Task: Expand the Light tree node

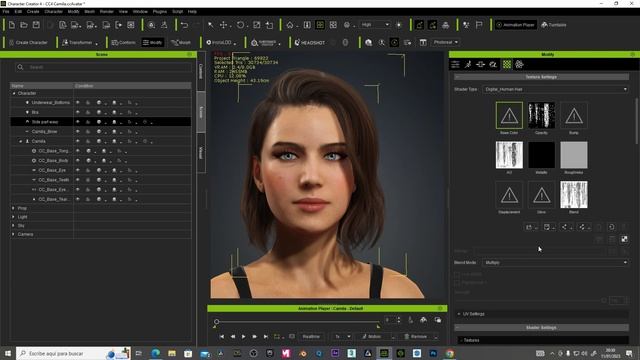Action: point(13,217)
